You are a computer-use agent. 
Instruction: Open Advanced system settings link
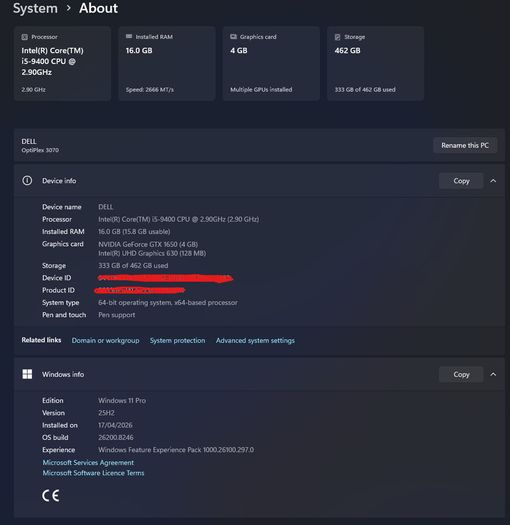[x=255, y=341]
